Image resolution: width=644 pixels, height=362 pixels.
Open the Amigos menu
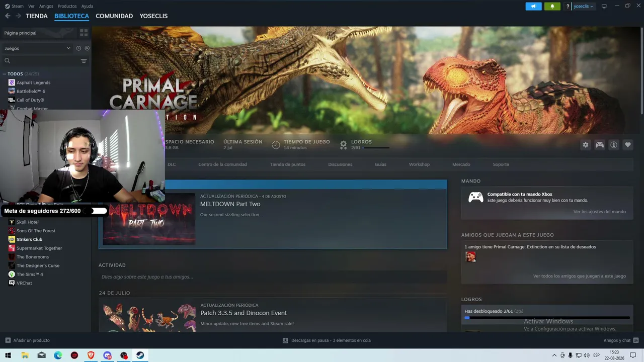[x=46, y=7]
